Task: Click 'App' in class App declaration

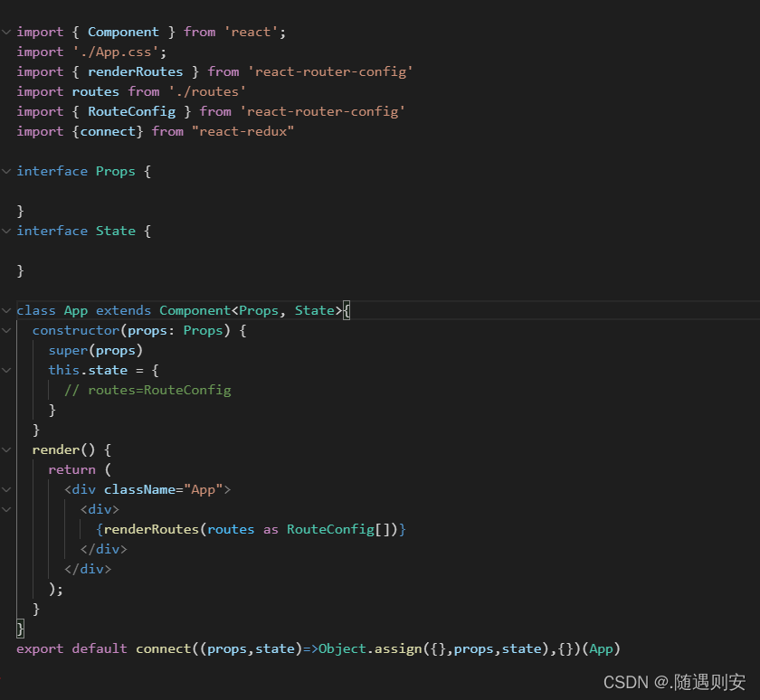Action: [x=76, y=310]
